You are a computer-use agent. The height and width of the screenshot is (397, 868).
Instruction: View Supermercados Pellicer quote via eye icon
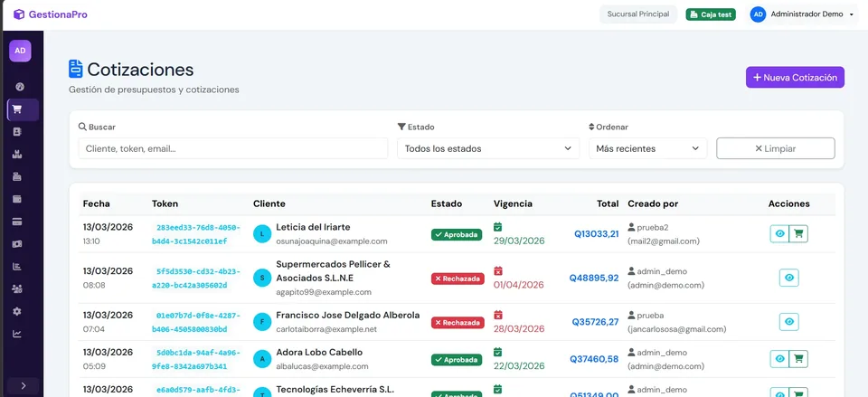pyautogui.click(x=788, y=278)
